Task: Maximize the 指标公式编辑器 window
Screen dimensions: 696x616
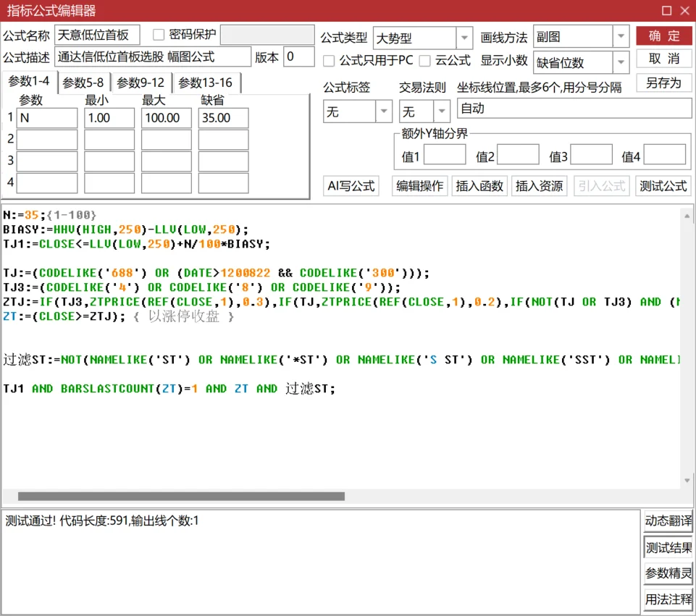Action: coord(666,11)
